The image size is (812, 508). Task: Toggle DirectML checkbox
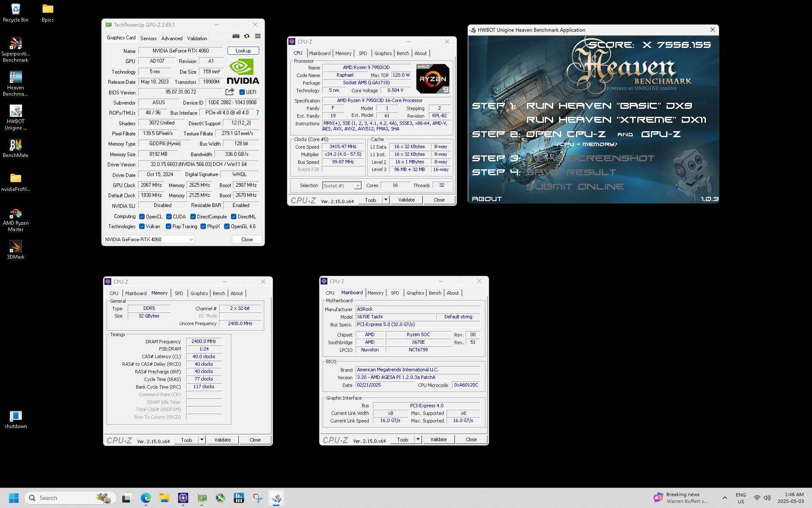click(x=233, y=216)
